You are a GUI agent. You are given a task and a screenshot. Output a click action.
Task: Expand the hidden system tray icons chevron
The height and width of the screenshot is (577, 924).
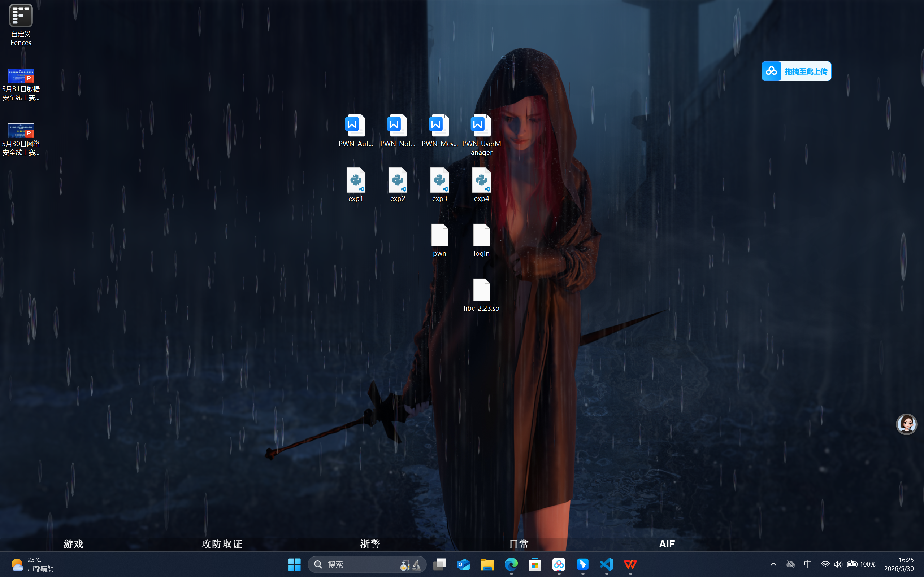(773, 564)
